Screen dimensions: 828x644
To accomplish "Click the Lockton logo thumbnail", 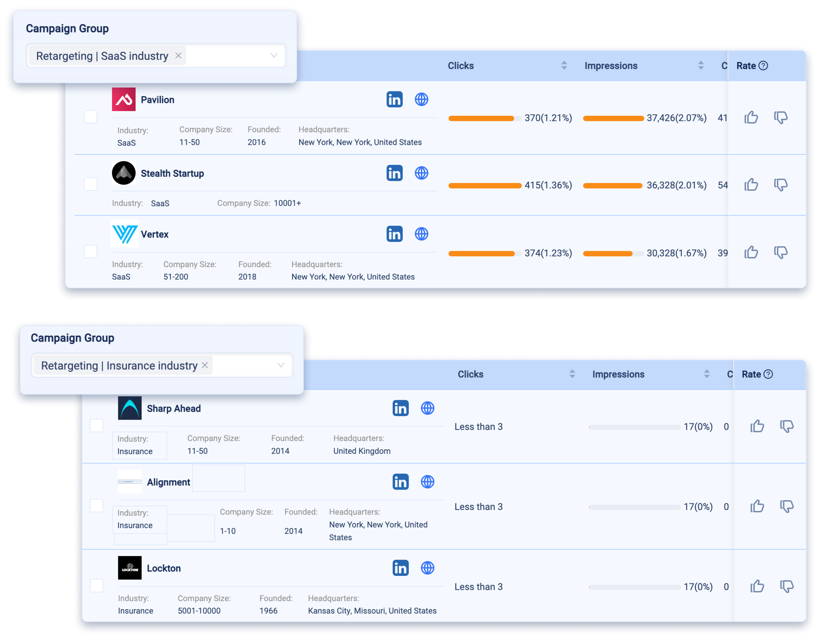I will point(130,567).
